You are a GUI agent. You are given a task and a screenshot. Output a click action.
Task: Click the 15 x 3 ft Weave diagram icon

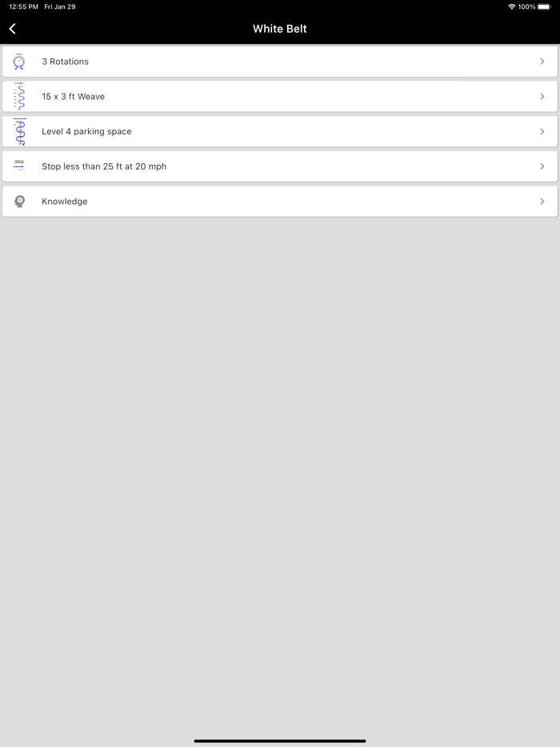(19, 97)
